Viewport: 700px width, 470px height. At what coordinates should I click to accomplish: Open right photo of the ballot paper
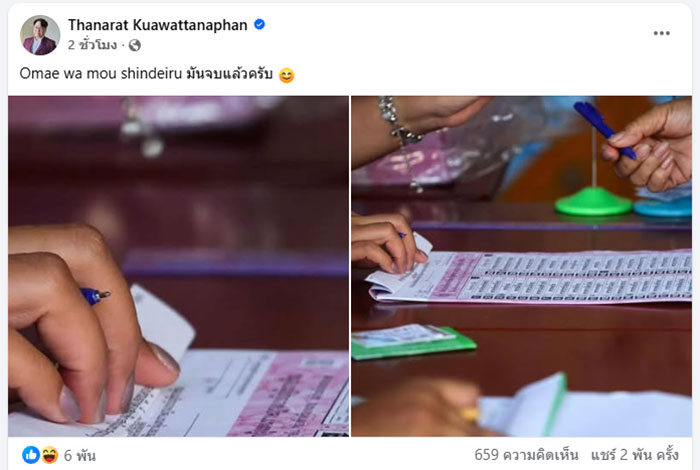tap(521, 266)
